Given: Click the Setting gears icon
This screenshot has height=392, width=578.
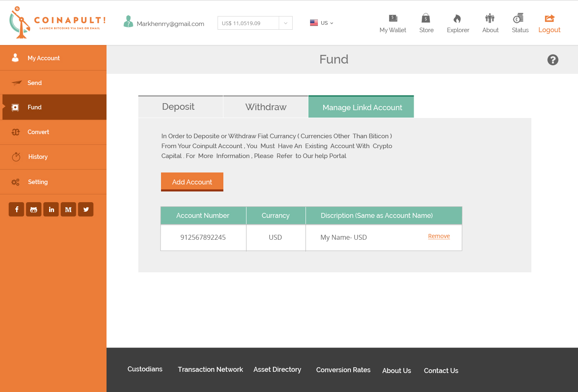Looking at the screenshot, I should (15, 182).
